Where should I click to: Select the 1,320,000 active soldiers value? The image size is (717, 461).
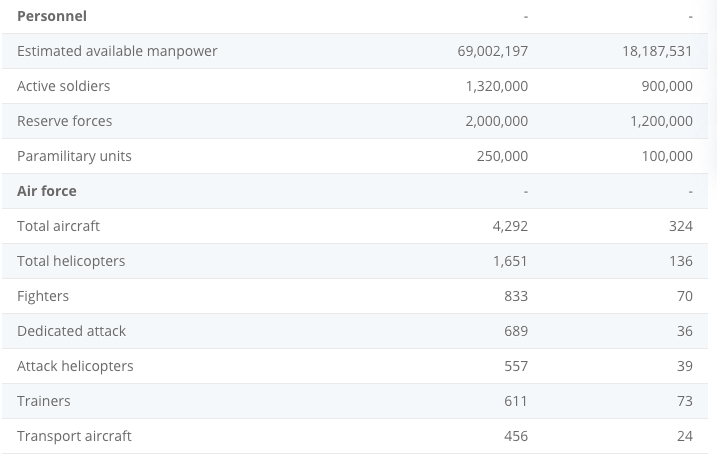click(496, 86)
